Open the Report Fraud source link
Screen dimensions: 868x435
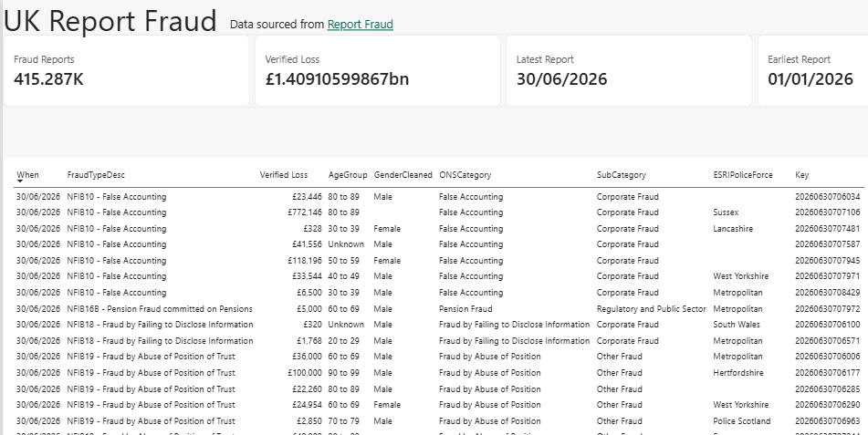pyautogui.click(x=360, y=25)
